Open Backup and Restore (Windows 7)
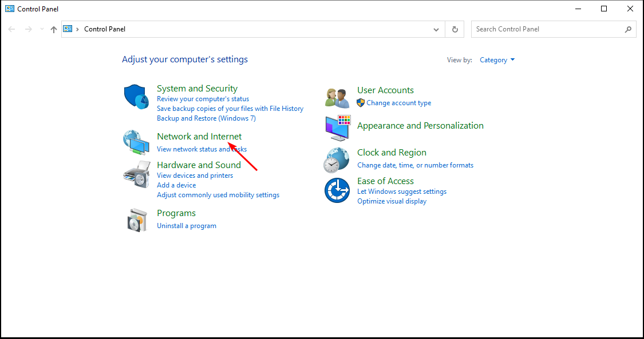Image resolution: width=644 pixels, height=339 pixels. pyautogui.click(x=206, y=118)
